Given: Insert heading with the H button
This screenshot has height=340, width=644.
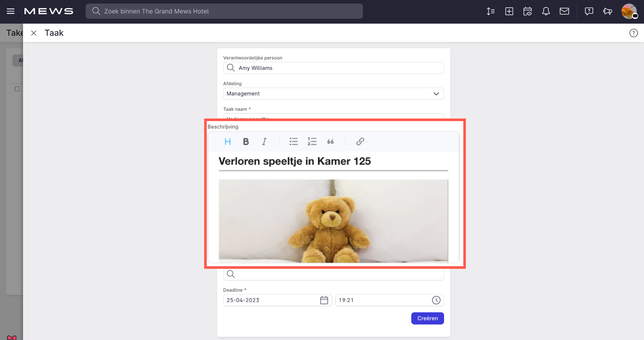Looking at the screenshot, I should [x=228, y=142].
